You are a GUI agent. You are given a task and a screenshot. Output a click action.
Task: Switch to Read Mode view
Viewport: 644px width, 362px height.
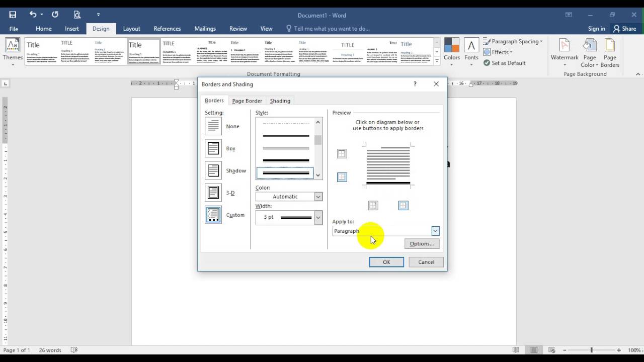(516, 350)
